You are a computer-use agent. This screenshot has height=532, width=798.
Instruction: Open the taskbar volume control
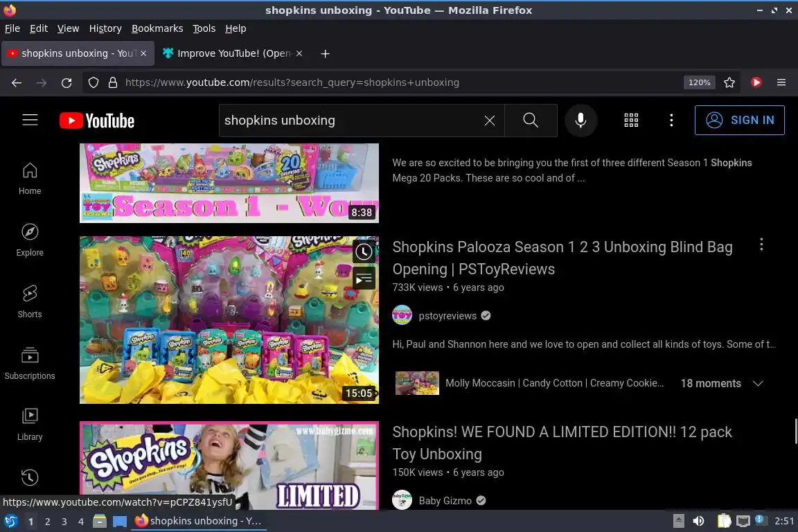(x=698, y=521)
